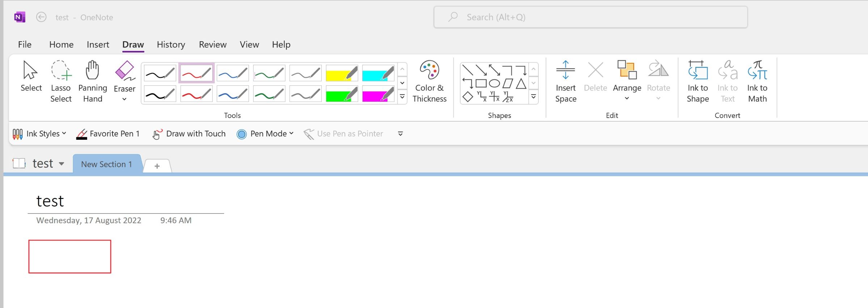Select the thin blue pen, top row
The height and width of the screenshot is (308, 868).
(x=233, y=73)
